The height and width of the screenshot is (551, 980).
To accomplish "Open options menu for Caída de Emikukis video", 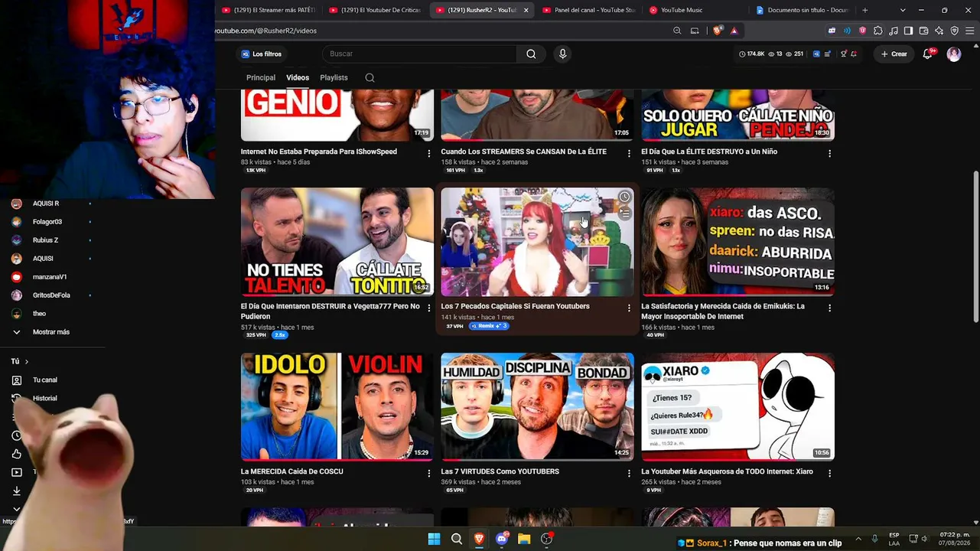I will point(829,308).
